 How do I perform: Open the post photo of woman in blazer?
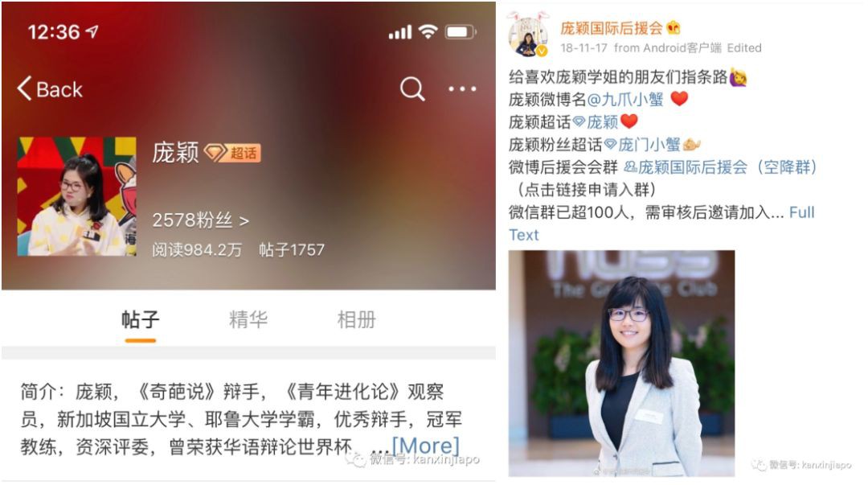[x=621, y=364]
